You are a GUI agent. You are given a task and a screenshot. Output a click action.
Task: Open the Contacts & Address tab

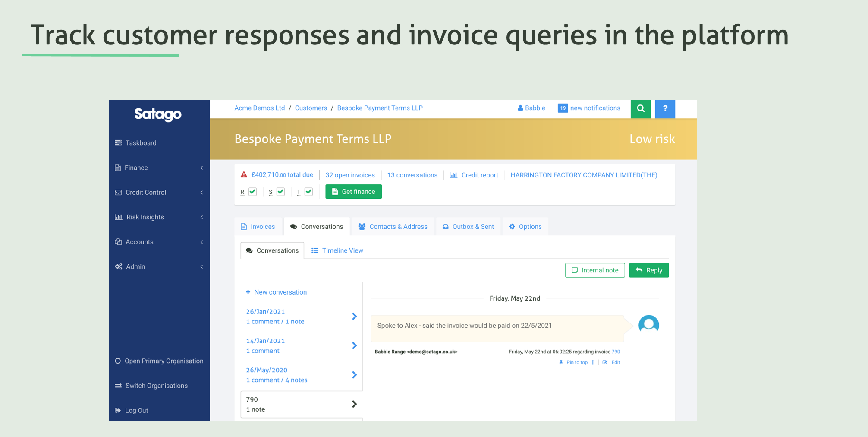393,227
